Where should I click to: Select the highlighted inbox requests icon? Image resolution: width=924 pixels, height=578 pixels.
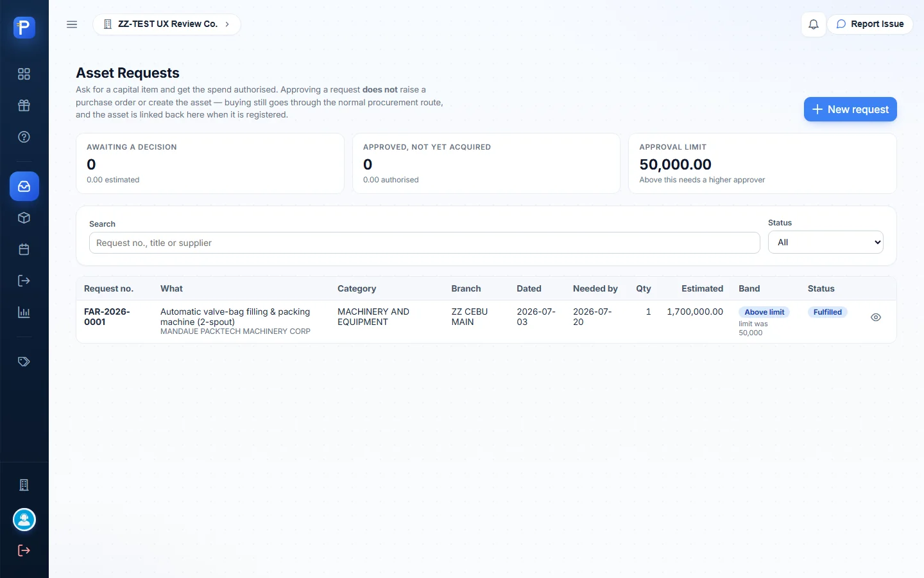pos(24,186)
